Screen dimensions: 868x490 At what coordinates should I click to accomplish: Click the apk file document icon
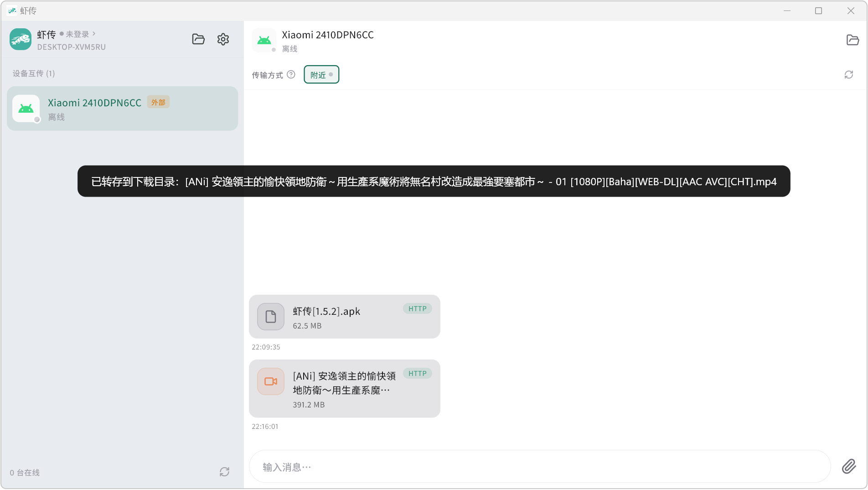click(271, 317)
